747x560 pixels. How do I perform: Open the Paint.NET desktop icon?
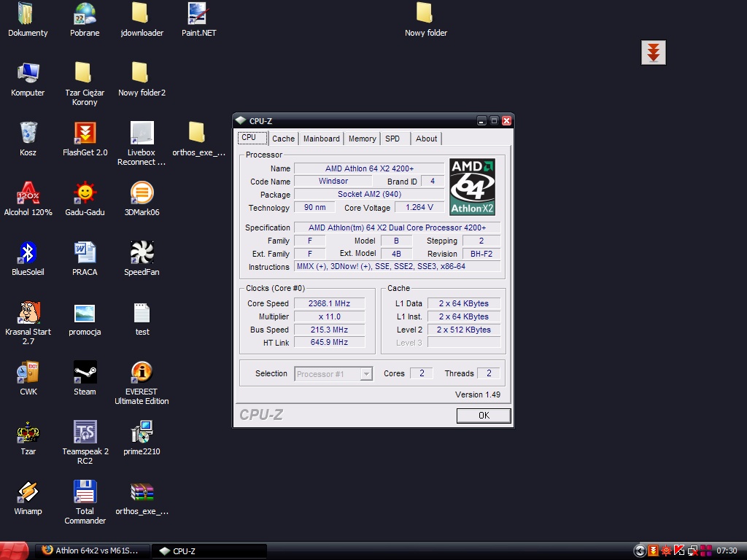(x=198, y=14)
